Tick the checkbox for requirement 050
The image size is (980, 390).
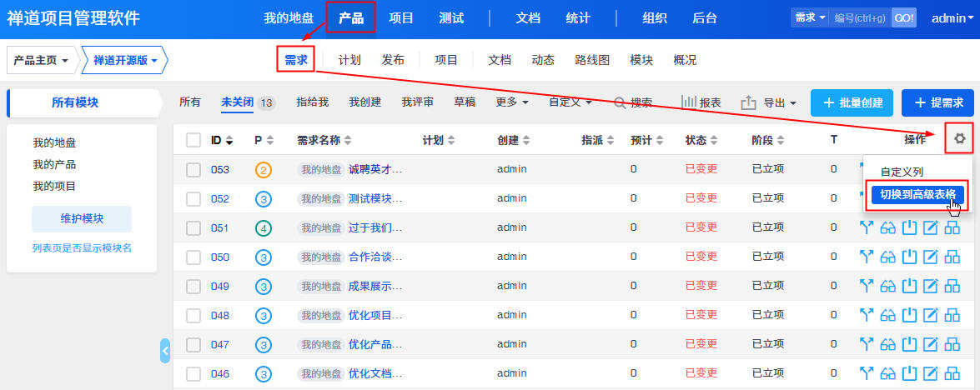coord(193,257)
